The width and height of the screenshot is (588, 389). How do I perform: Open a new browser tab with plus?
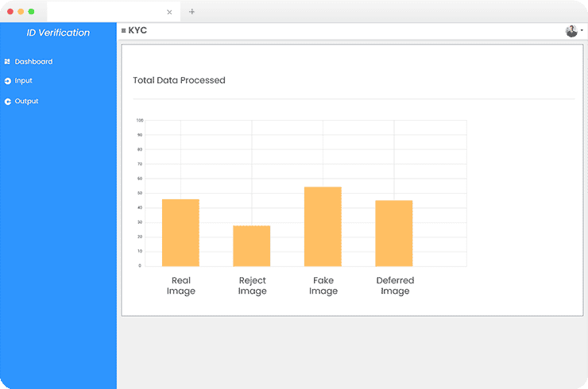click(x=191, y=12)
